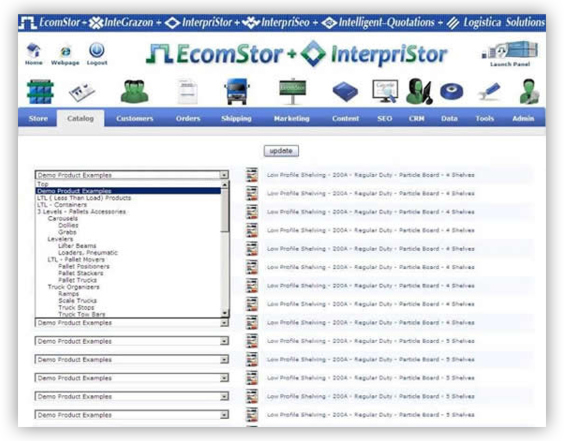This screenshot has height=441, width=564.
Task: Click the blue Content box icon
Action: click(345, 92)
